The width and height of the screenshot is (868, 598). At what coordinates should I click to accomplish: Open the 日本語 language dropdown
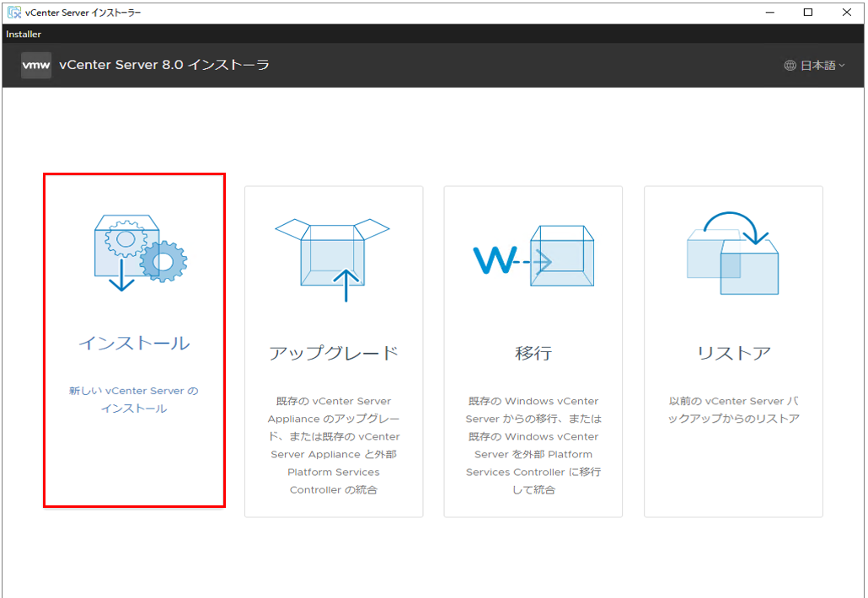tap(815, 66)
